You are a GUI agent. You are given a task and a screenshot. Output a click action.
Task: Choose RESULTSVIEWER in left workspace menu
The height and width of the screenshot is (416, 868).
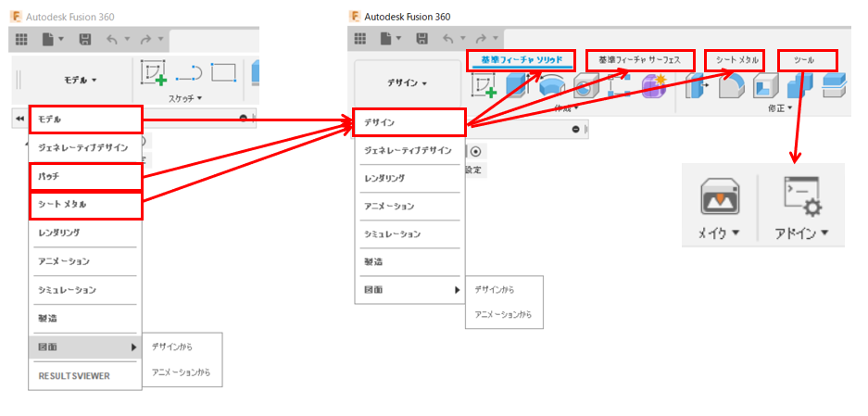click(85, 376)
